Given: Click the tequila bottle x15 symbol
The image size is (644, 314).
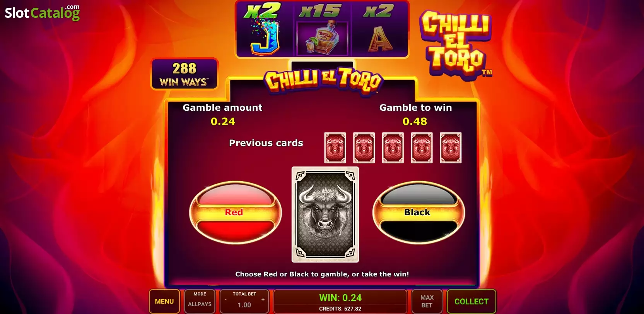Looking at the screenshot, I should click(x=322, y=30).
